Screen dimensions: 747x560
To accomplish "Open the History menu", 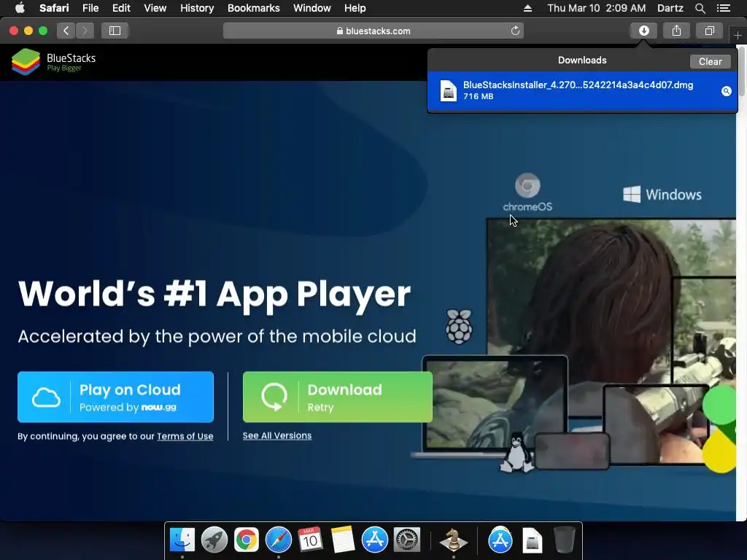I will coord(197,8).
